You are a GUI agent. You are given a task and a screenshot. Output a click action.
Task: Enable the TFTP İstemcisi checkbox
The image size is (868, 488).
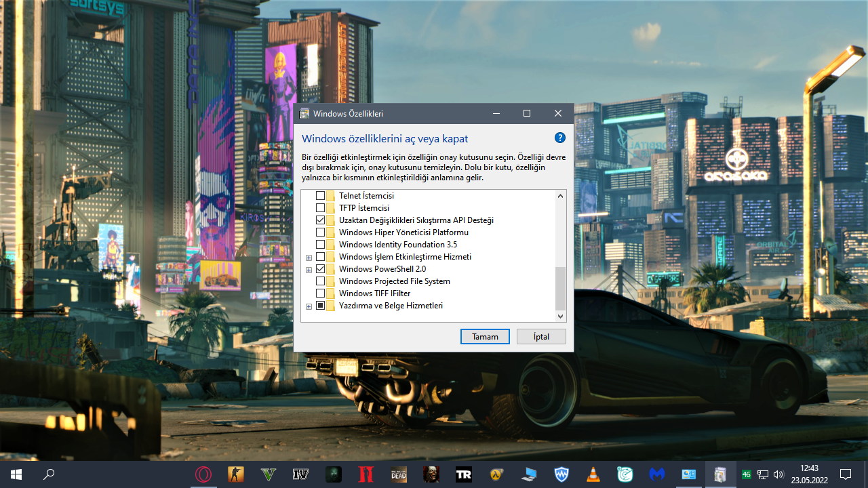pyautogui.click(x=320, y=208)
